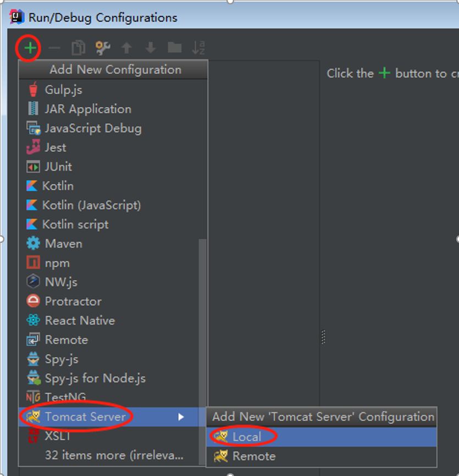The width and height of the screenshot is (459, 476).
Task: Click the NW.js hexagon icon
Action: click(33, 281)
